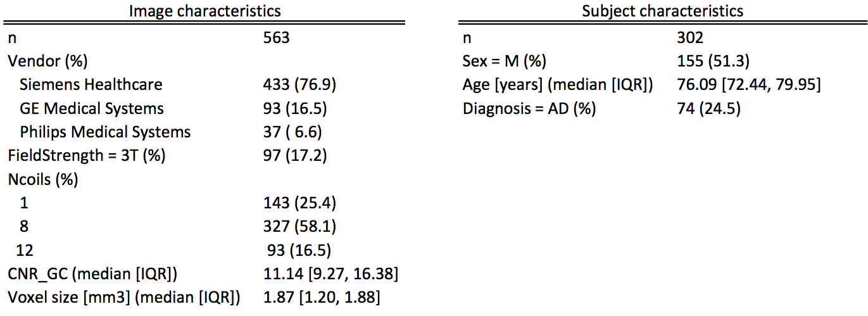This screenshot has width=868, height=316.
Task: Select the GE Medical Systems row label
Action: point(92,109)
